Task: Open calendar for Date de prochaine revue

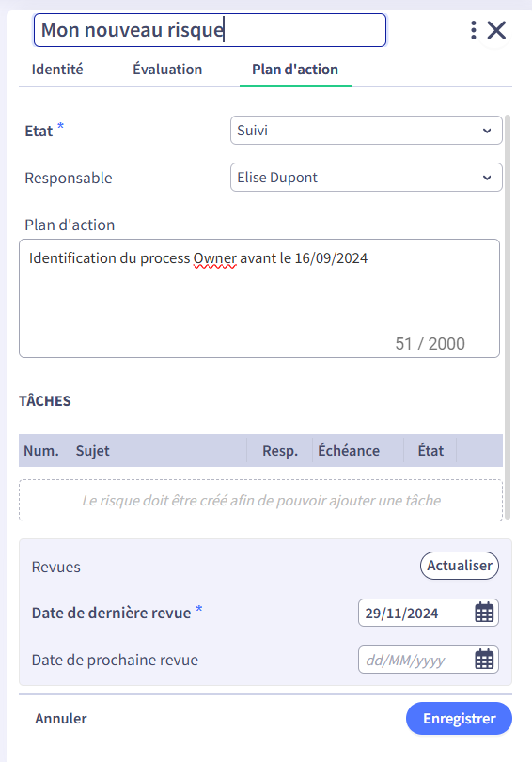Action: point(484,660)
